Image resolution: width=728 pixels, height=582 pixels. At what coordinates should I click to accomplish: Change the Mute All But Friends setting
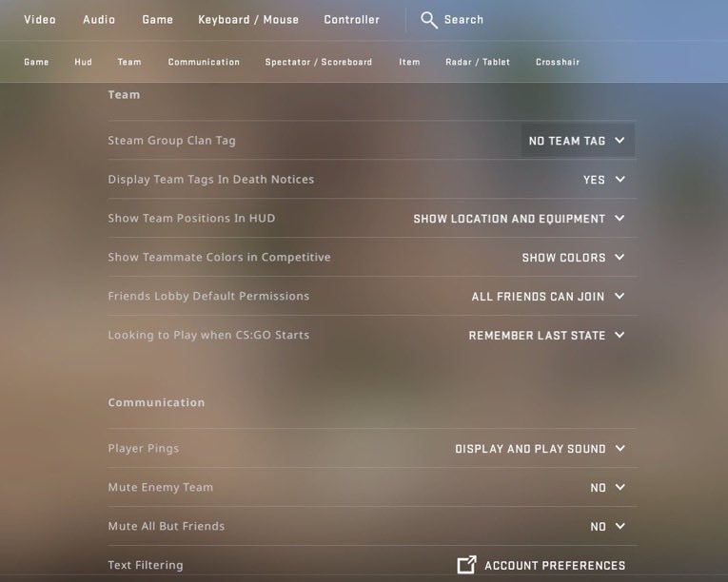pos(608,526)
